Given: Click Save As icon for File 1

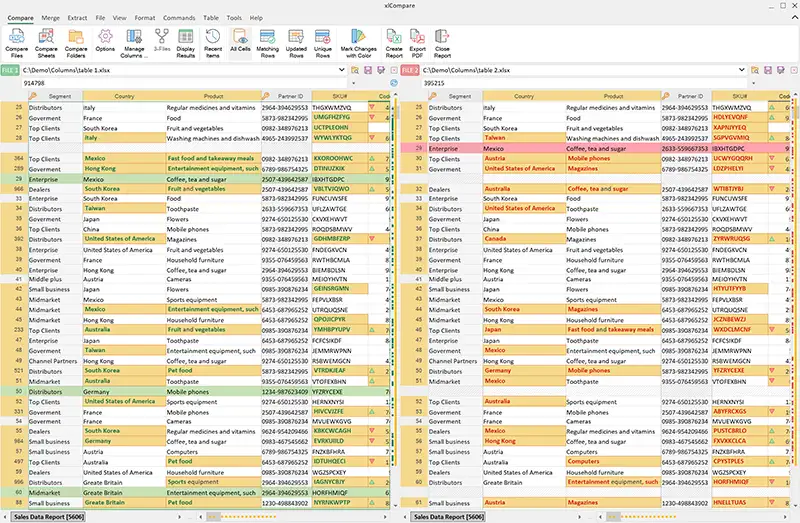Looking at the screenshot, I should point(381,70).
